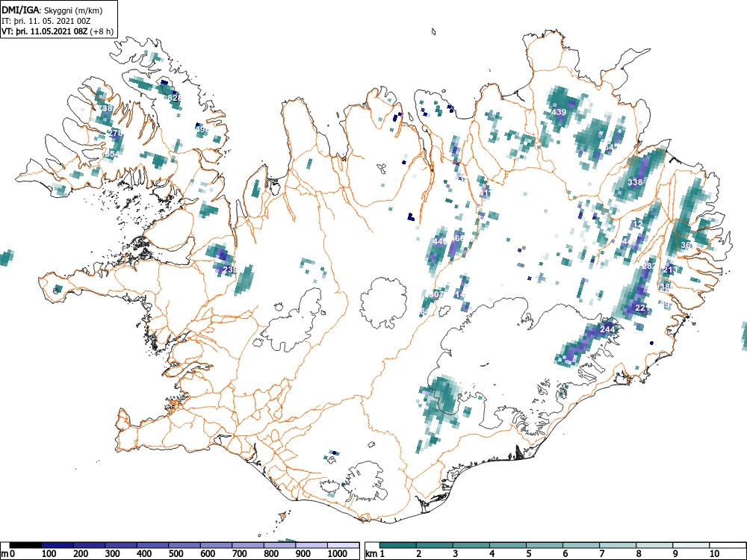747x560 pixels.
Task: Click the '5' label on the kilometer legend
Action: point(528,554)
